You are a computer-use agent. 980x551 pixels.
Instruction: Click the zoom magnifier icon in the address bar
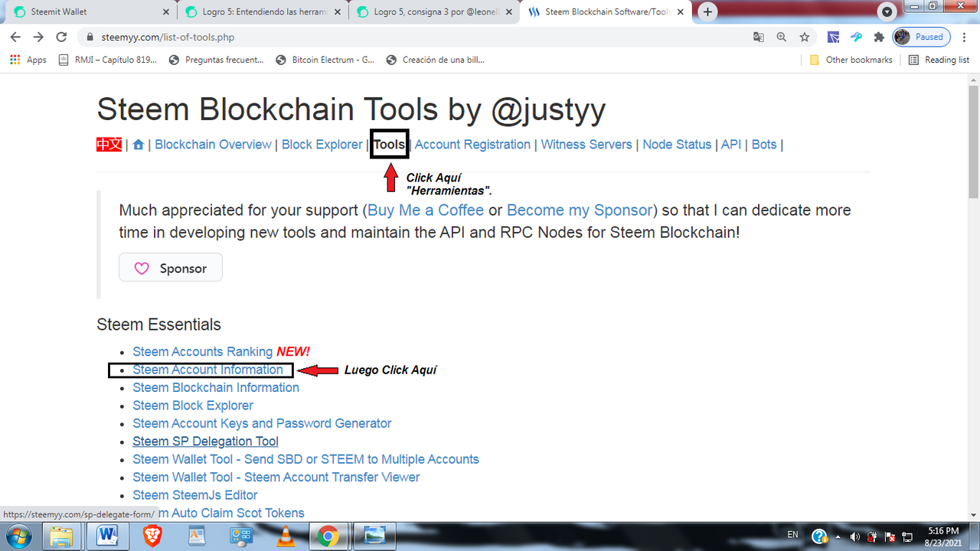[781, 37]
